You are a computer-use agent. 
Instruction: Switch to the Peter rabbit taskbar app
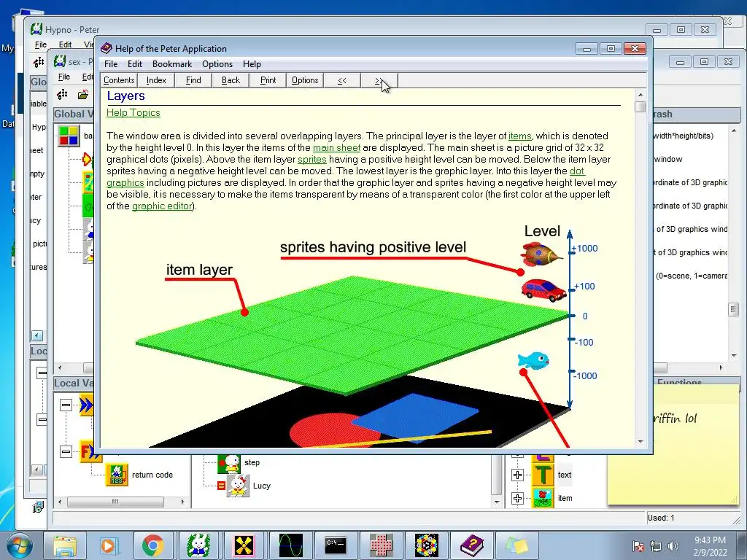(198, 545)
